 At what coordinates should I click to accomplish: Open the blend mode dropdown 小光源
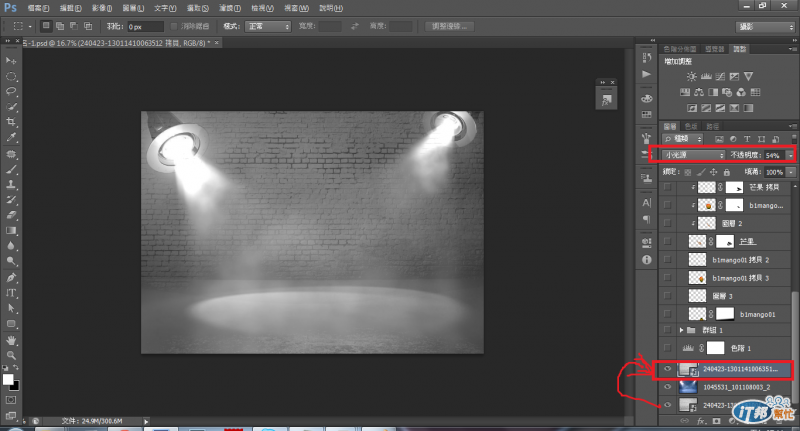point(693,155)
